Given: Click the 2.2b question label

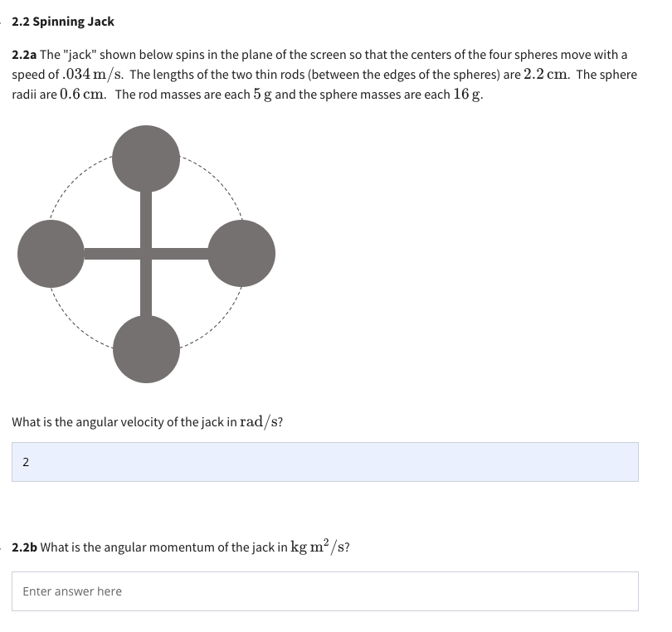Looking at the screenshot, I should [x=25, y=547].
